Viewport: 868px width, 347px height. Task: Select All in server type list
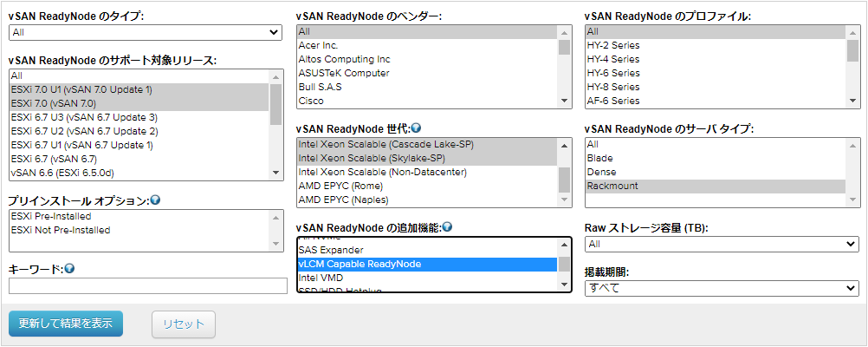pos(716,144)
